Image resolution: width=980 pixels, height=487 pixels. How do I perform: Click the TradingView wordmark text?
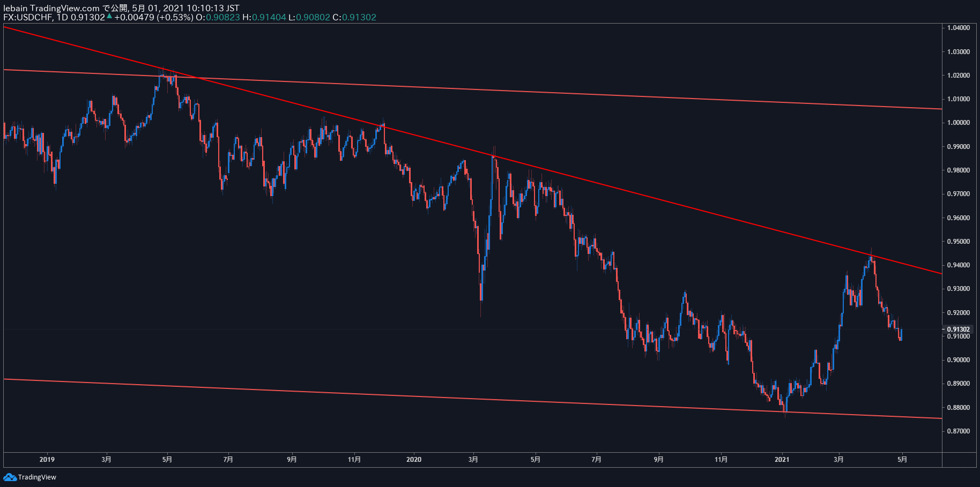click(x=37, y=477)
